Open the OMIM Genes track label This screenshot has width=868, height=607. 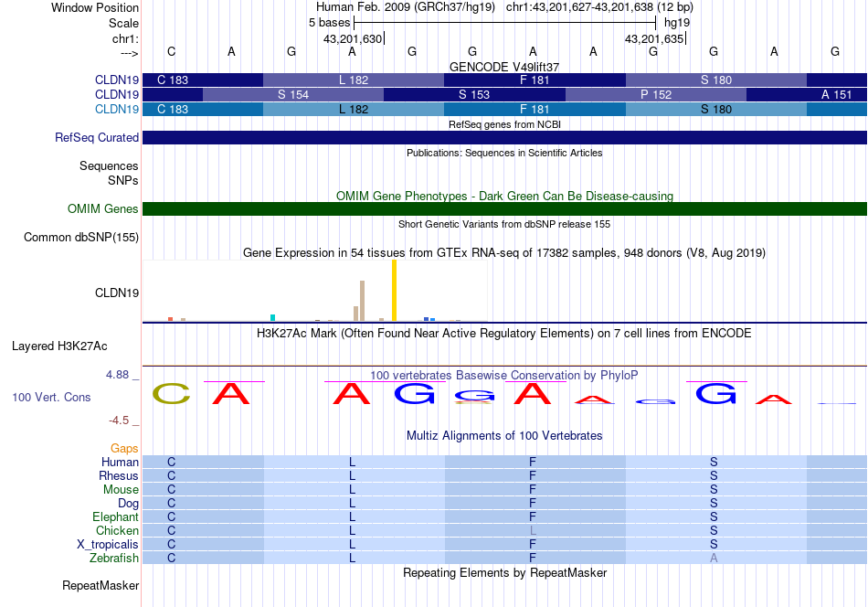(102, 208)
